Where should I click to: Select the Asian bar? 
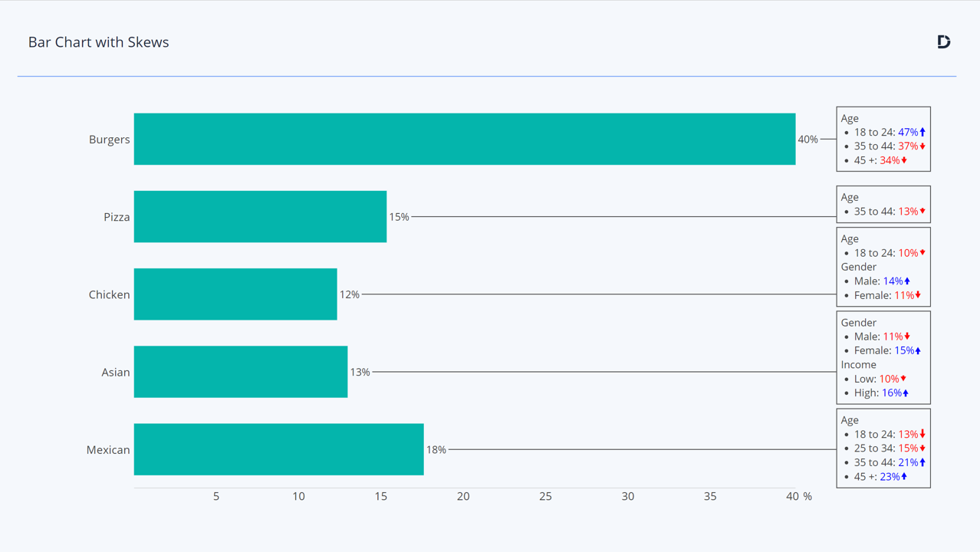click(x=241, y=372)
